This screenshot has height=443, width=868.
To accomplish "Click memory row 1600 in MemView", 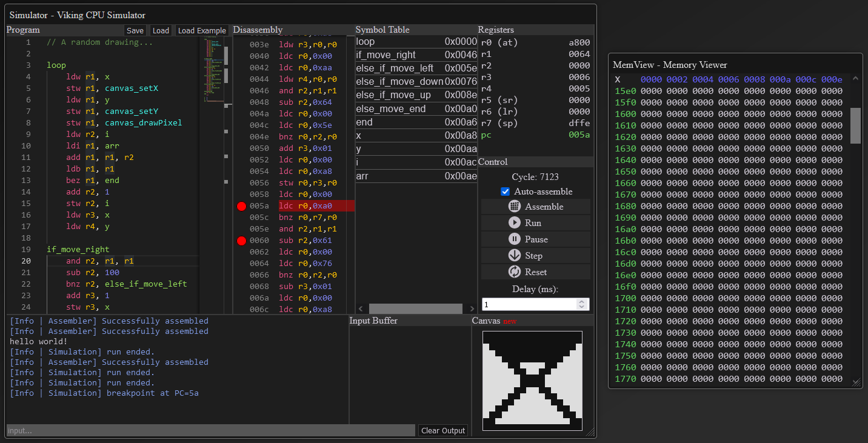I will [729, 114].
